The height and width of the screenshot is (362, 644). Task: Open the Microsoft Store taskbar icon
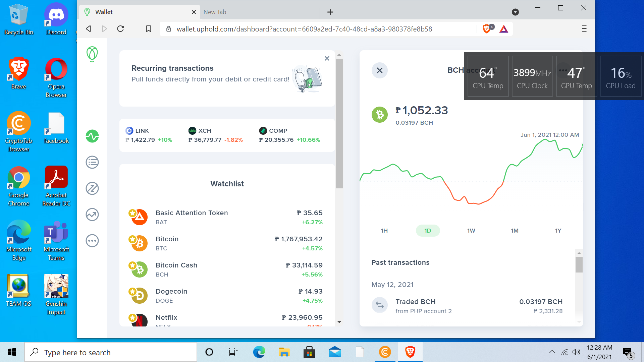click(x=309, y=352)
